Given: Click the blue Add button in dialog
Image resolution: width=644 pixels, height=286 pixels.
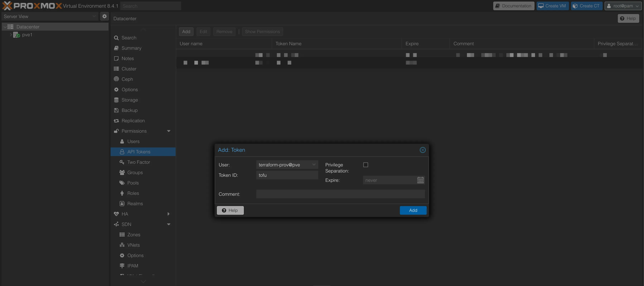Looking at the screenshot, I should 413,210.
